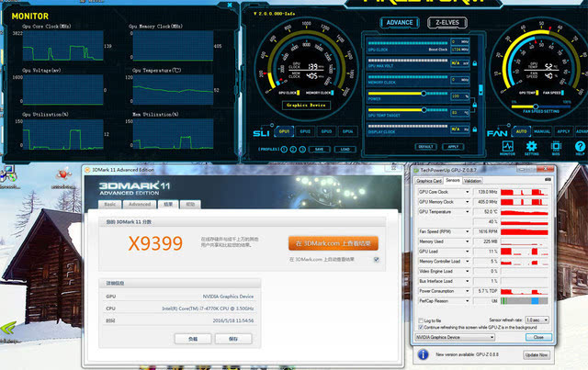588x370 pixels.
Task: Select the Sensors tab in GPU-Z
Action: point(453,180)
